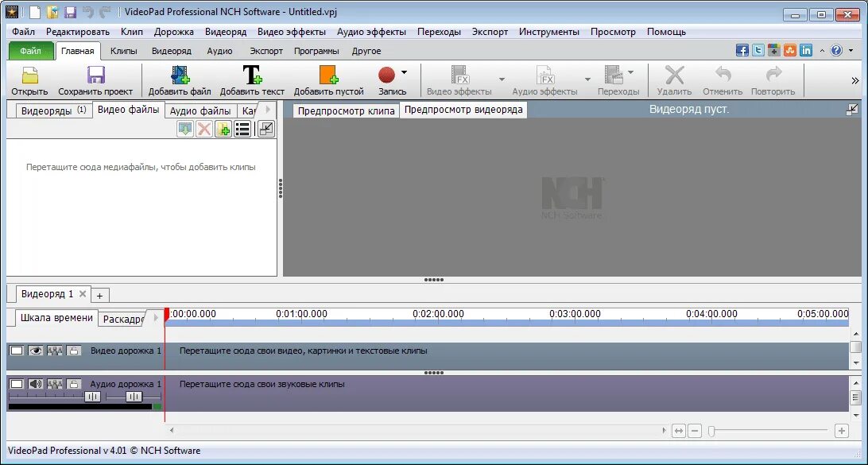Click the Переходы transitions icon
This screenshot has height=465, width=868.
pos(614,75)
